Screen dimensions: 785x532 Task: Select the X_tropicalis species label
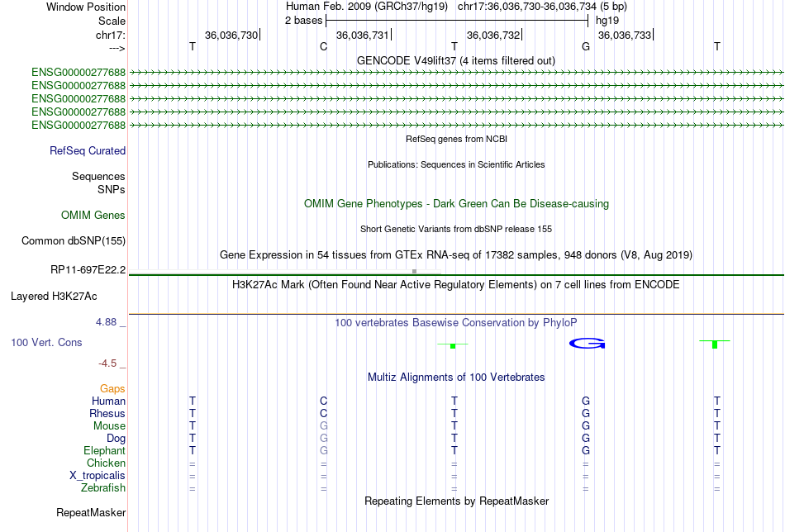tap(98, 476)
